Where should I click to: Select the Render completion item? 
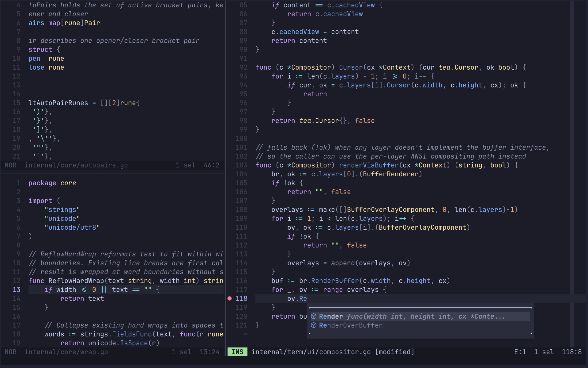click(420, 316)
